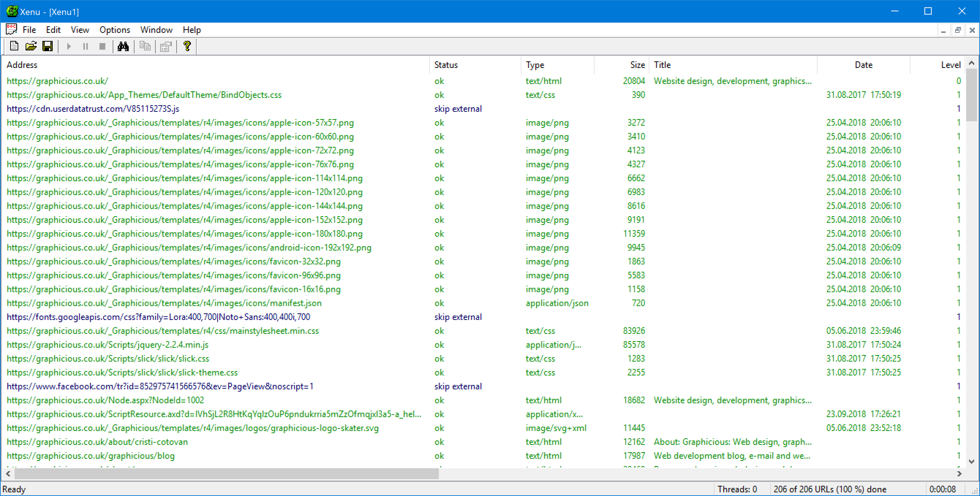Viewport: 980px width, 496px height.
Task: Click the Save floppy disk icon
Action: coord(48,46)
